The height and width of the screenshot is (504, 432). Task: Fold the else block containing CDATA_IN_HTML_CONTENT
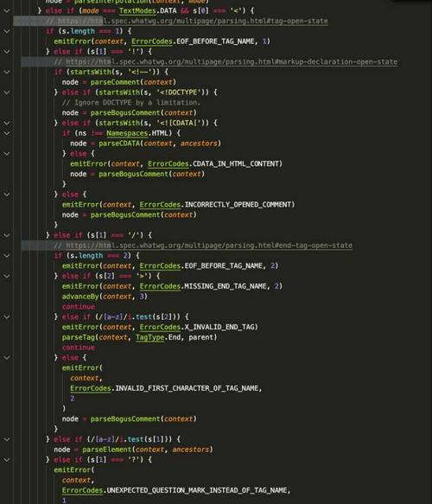click(x=7, y=154)
